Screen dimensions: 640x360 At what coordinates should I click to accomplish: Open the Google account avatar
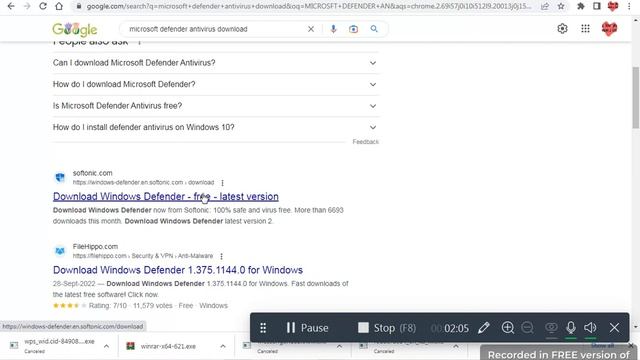609,29
